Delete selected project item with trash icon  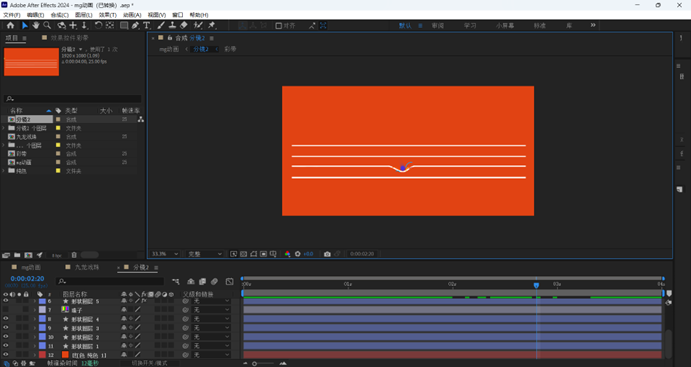click(74, 255)
